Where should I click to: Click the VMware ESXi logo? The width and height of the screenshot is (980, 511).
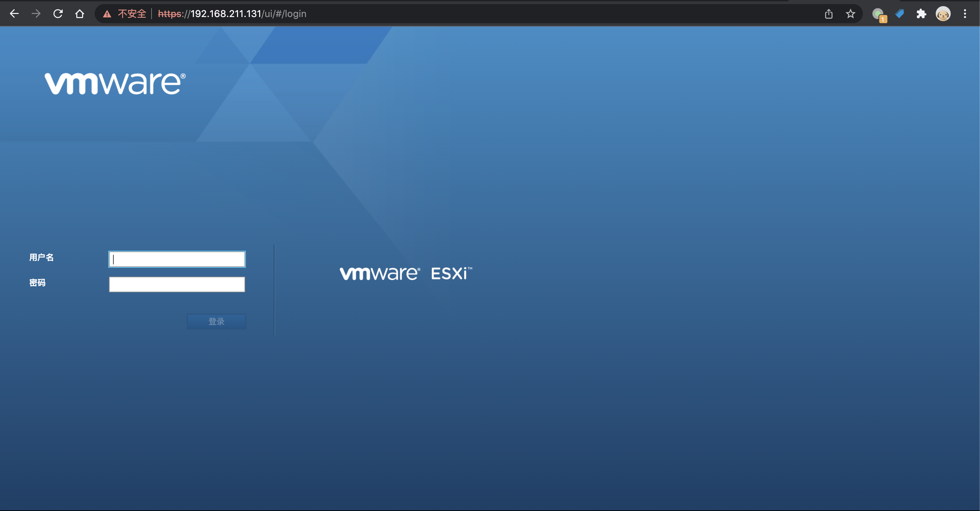406,273
